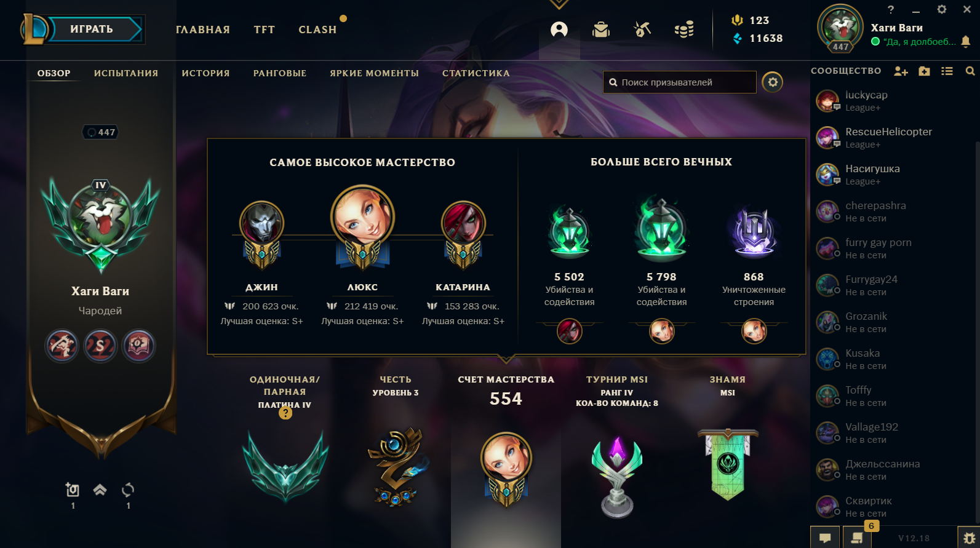Open the friends search magnifier icon
Viewport: 980px width, 548px height.
(x=970, y=71)
